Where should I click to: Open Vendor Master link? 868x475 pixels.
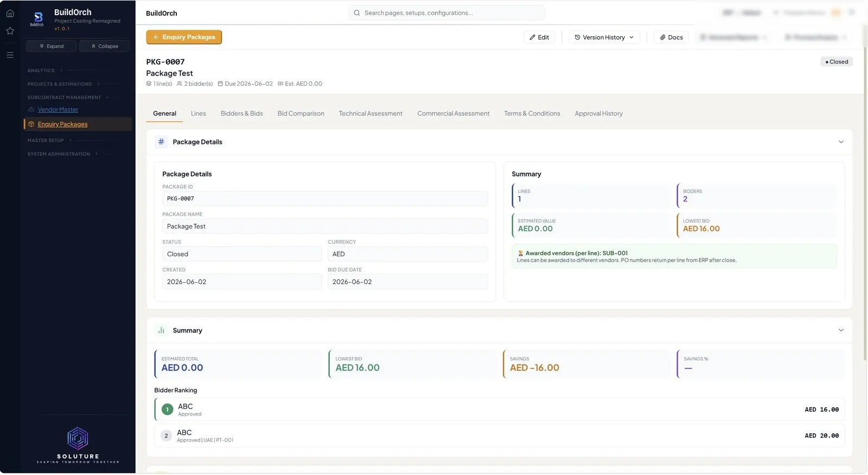58,110
